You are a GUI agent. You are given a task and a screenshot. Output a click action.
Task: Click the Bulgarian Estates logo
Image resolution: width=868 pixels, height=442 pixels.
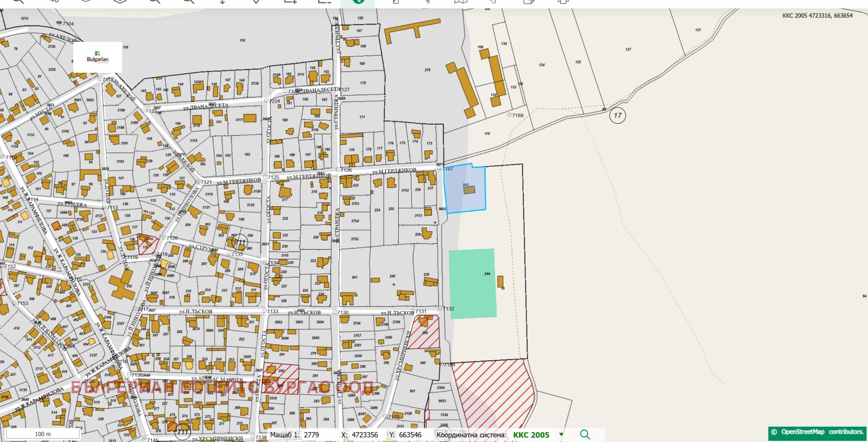coord(98,58)
